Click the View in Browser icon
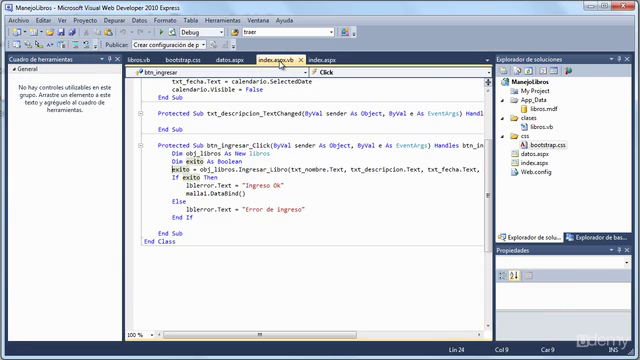640x360 pixels. click(172, 32)
